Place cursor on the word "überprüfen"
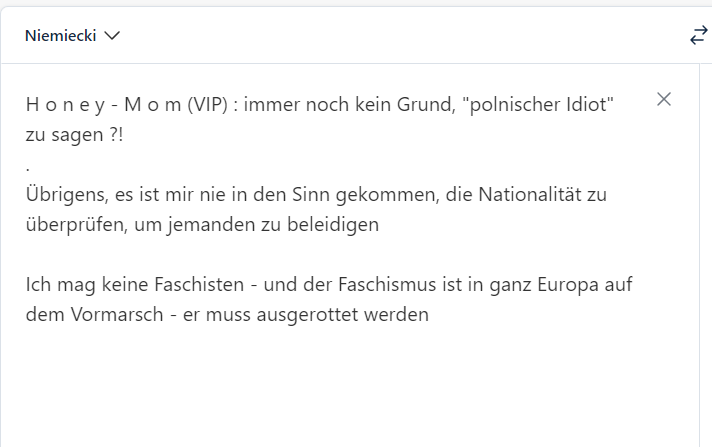 click(x=77, y=224)
